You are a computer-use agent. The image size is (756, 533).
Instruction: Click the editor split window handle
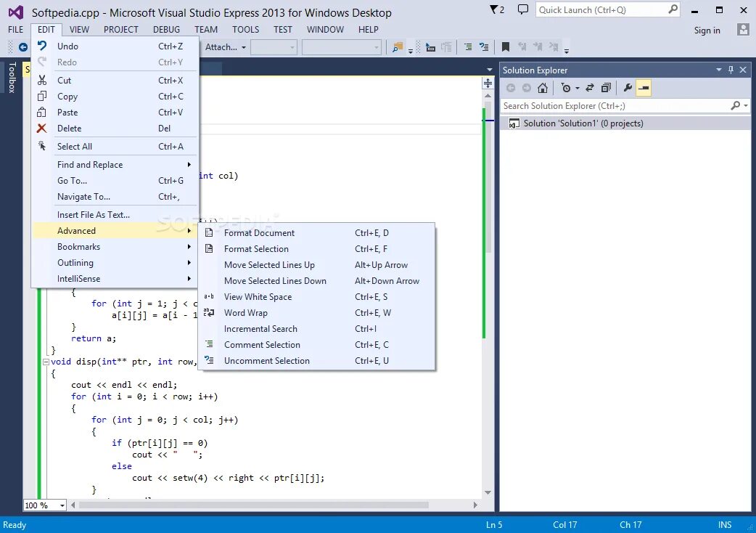coord(488,83)
